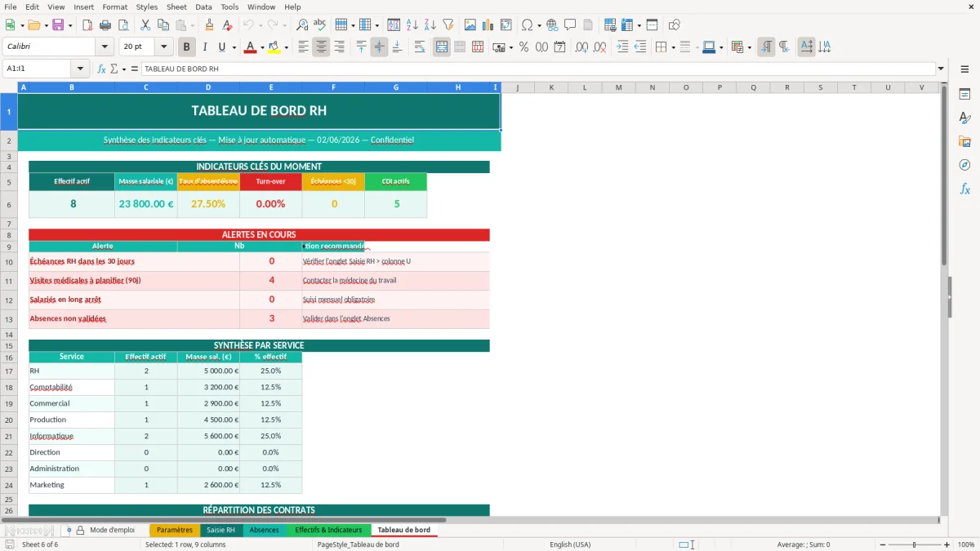Viewport: 980px width, 551px height.
Task: Open Background Color dropdown arrow
Action: [x=286, y=47]
